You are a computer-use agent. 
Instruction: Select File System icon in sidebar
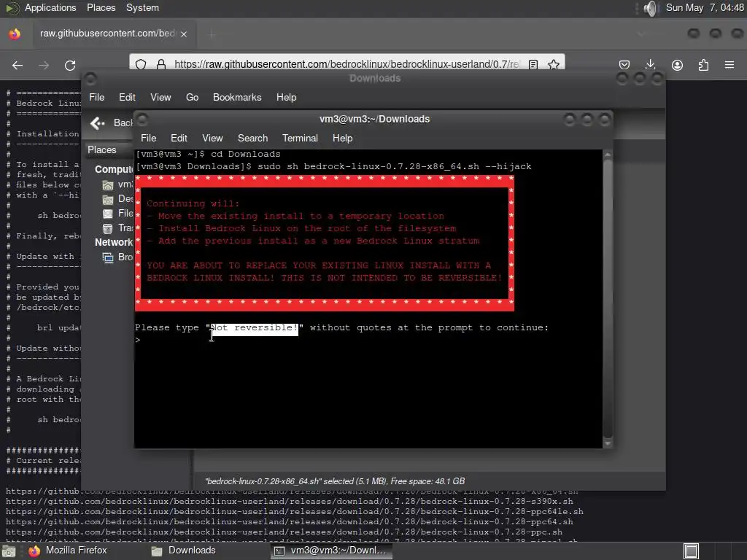tap(108, 214)
